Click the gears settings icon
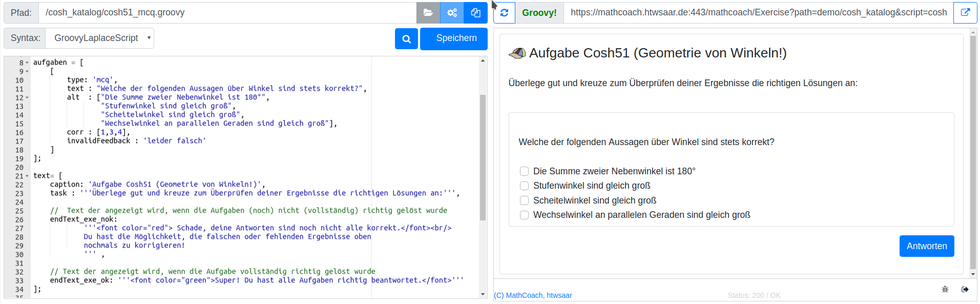The height and width of the screenshot is (304, 980). (452, 13)
